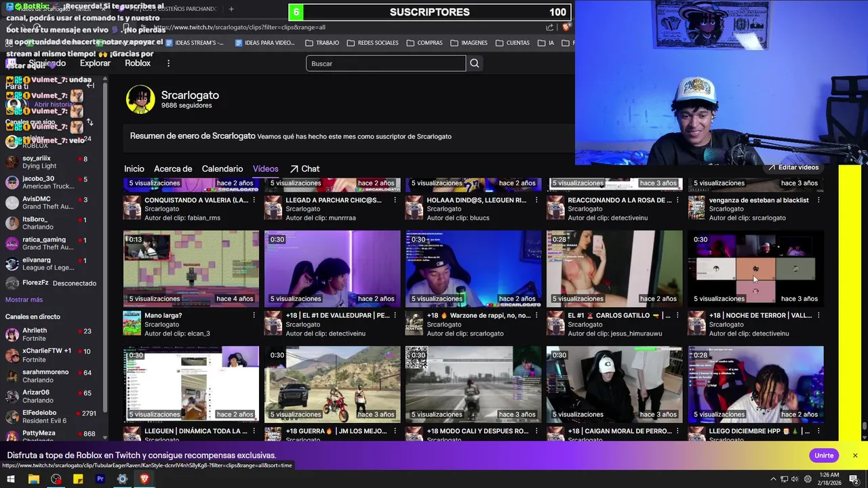Switch to the Inicio tab
This screenshot has width=868, height=488.
click(x=134, y=169)
